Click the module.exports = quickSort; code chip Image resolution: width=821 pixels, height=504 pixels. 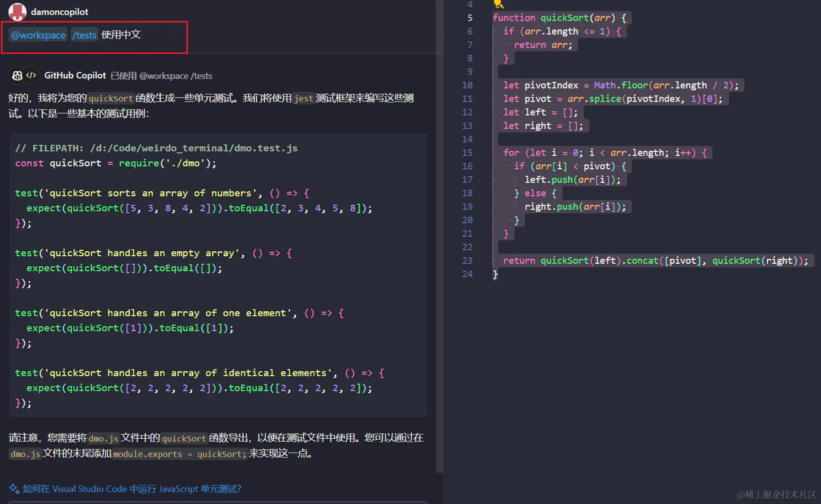click(x=179, y=454)
